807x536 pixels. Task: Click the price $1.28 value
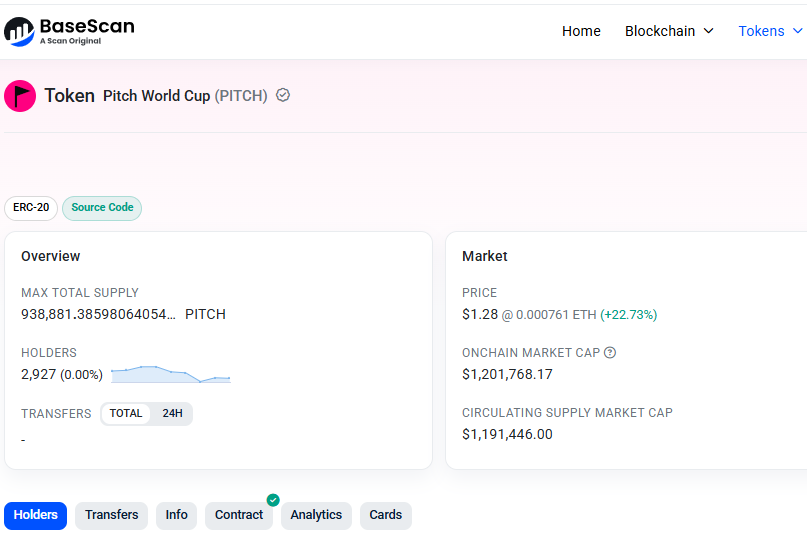tap(480, 314)
